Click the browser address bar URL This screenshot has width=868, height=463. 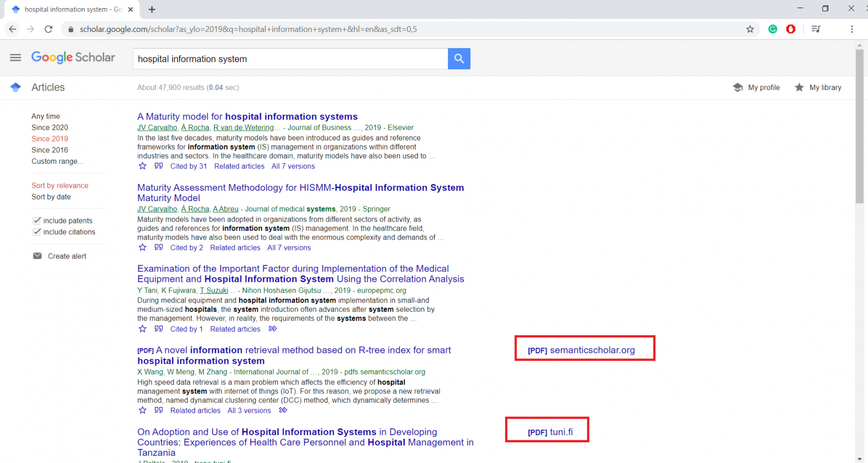point(248,29)
